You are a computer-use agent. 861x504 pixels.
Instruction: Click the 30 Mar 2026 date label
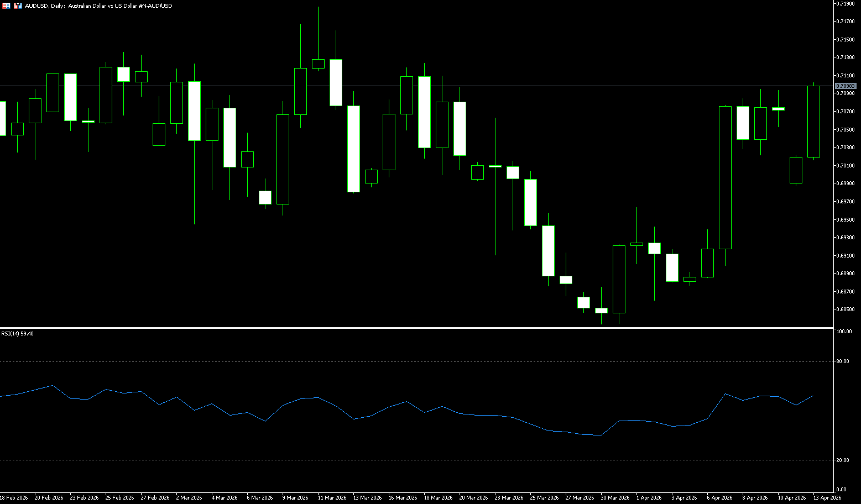(x=615, y=498)
